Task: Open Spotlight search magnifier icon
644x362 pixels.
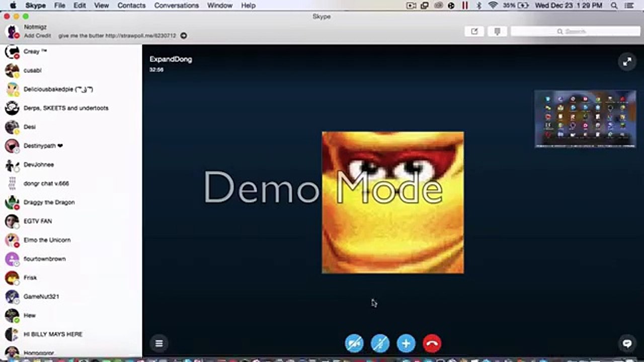Action: click(x=614, y=6)
